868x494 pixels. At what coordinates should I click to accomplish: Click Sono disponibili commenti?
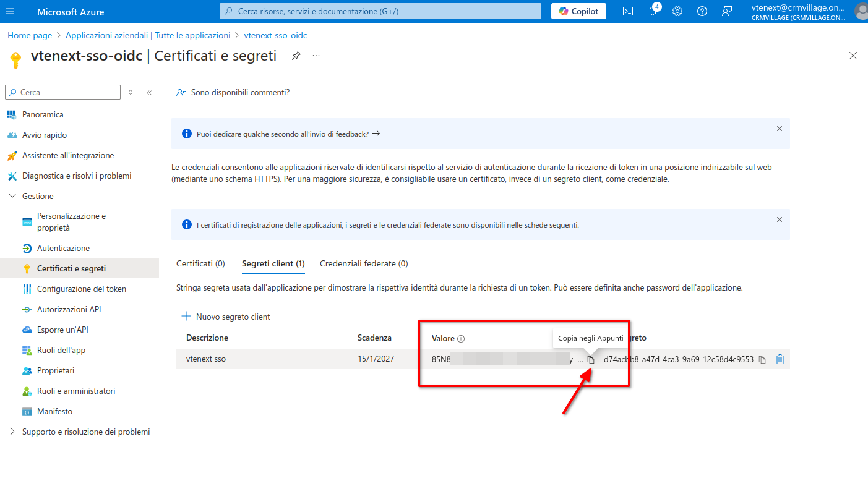(x=233, y=92)
